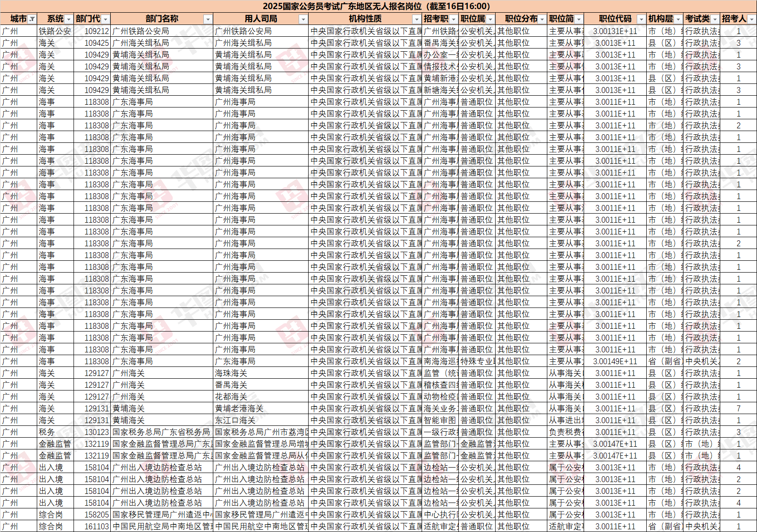Click the department code cell 161103
The image size is (757, 532).
[x=92, y=527]
